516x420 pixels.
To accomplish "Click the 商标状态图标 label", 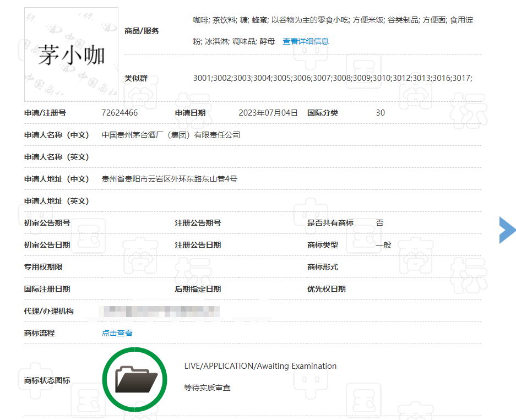I will (x=47, y=380).
